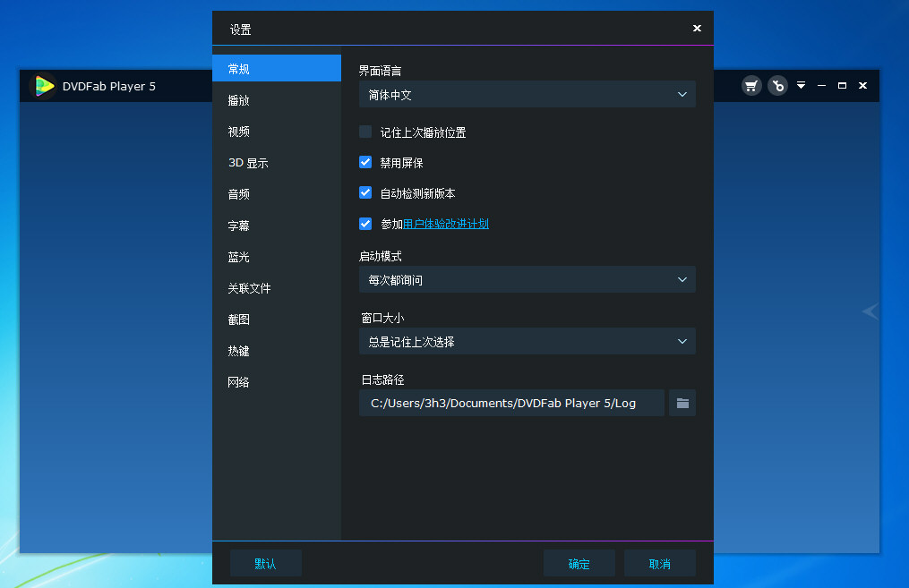
Task: Disable the screen saver blocking option
Action: click(x=365, y=161)
